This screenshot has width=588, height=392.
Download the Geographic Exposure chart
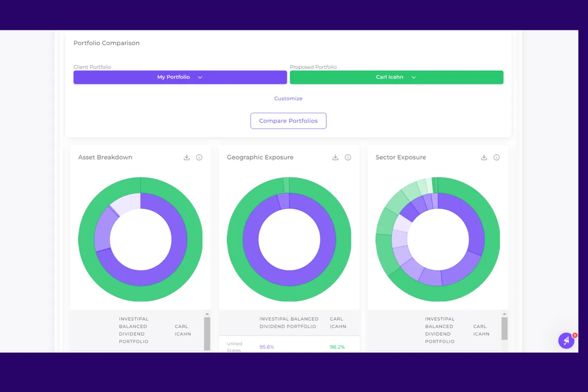click(x=335, y=157)
